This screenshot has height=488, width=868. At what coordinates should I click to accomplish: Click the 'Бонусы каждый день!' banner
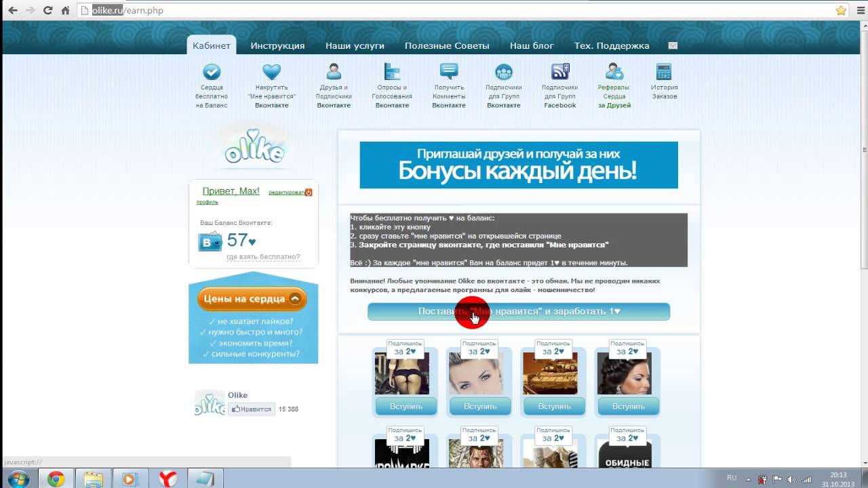519,165
